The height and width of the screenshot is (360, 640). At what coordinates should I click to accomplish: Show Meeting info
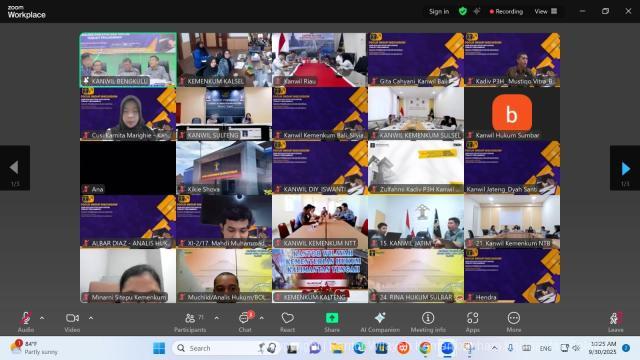pyautogui.click(x=428, y=322)
